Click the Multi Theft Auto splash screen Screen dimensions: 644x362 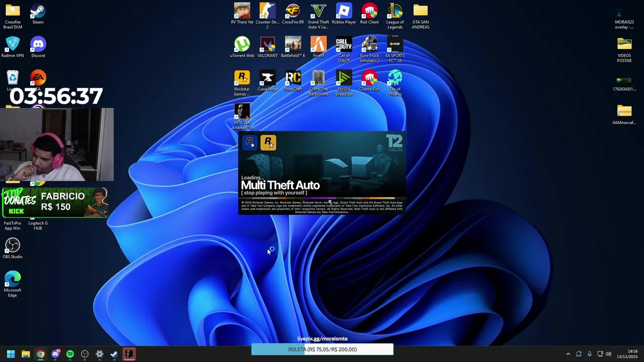tap(321, 173)
